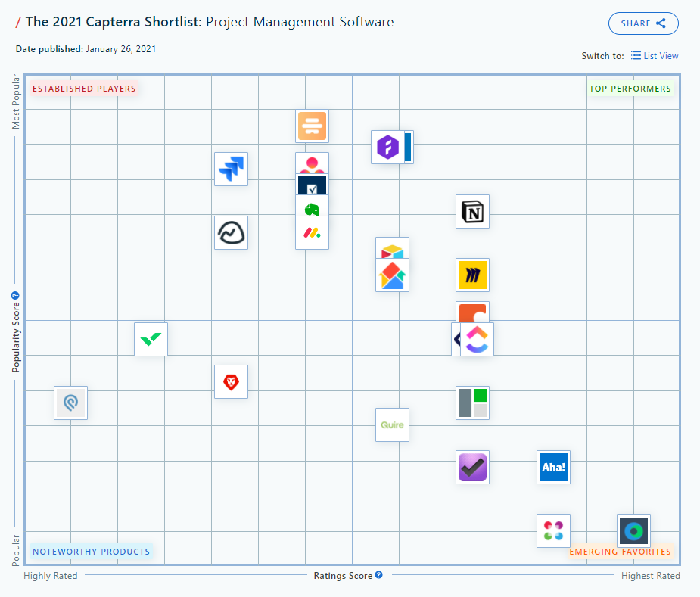
Task: Open the Popularity Score help tooltip
Action: (15, 294)
